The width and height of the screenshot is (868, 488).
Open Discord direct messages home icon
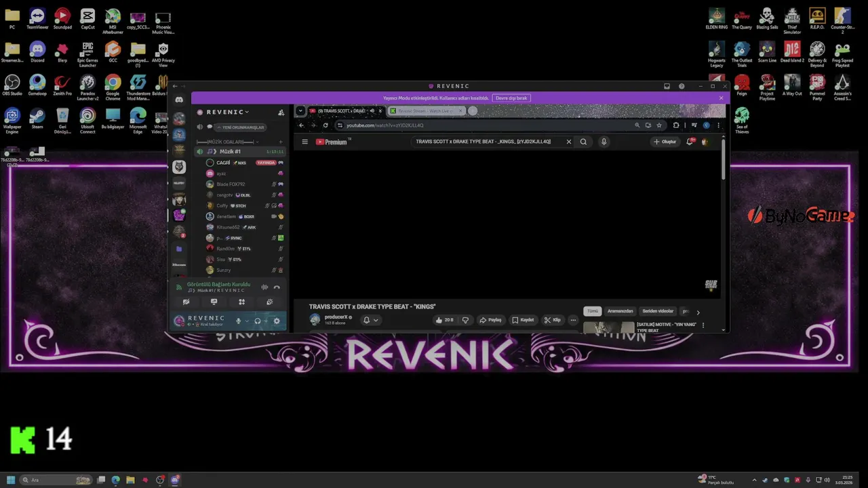coord(179,100)
